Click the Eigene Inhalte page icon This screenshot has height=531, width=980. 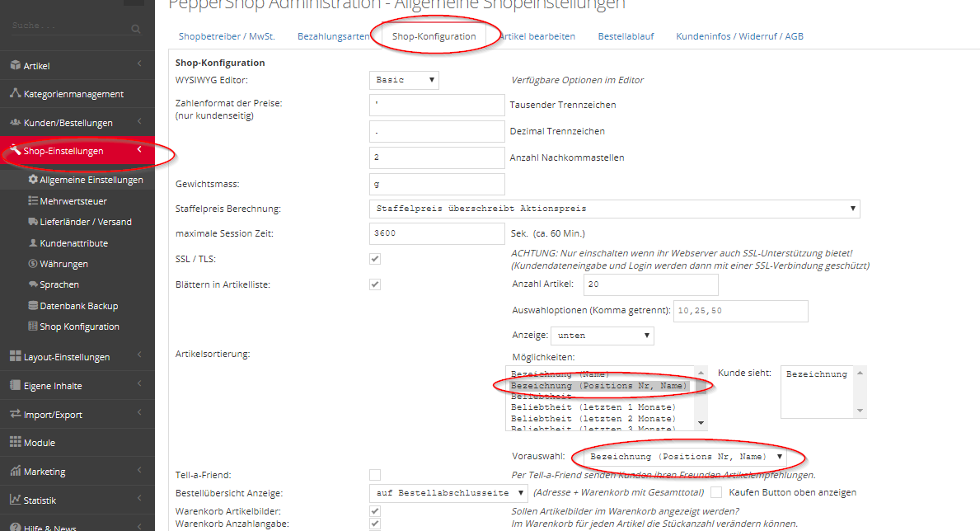click(16, 385)
